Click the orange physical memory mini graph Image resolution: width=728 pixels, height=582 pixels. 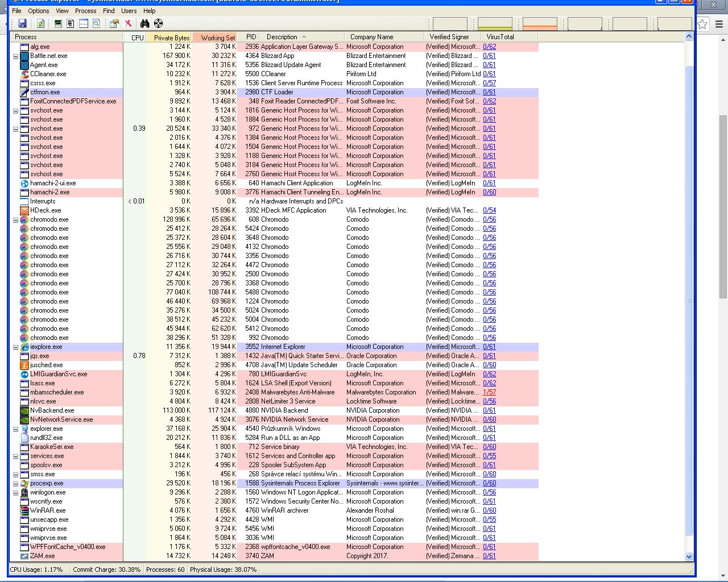tap(540, 24)
